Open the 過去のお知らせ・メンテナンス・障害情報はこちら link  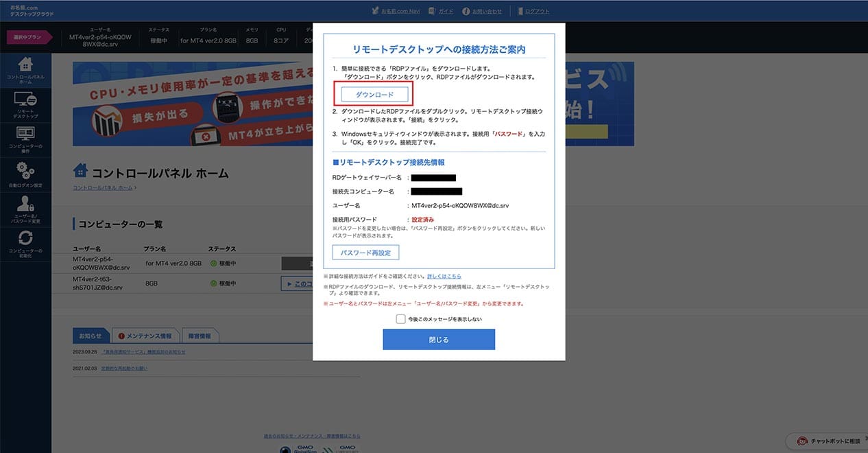coord(312,436)
